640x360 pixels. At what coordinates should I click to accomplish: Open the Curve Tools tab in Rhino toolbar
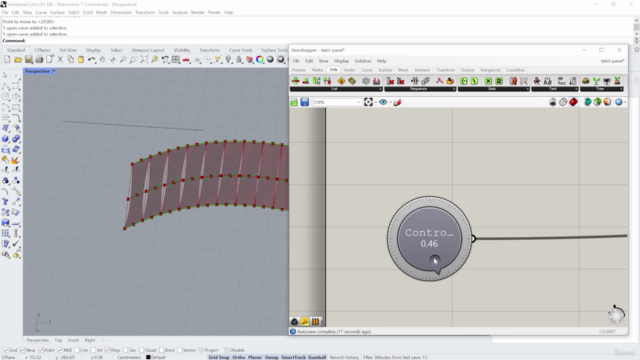[x=240, y=50]
